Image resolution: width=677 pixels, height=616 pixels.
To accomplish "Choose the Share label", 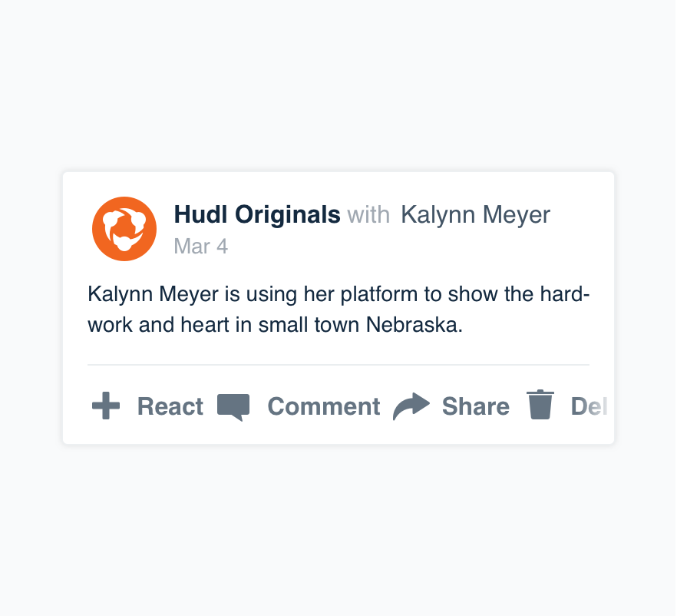I will [x=476, y=406].
